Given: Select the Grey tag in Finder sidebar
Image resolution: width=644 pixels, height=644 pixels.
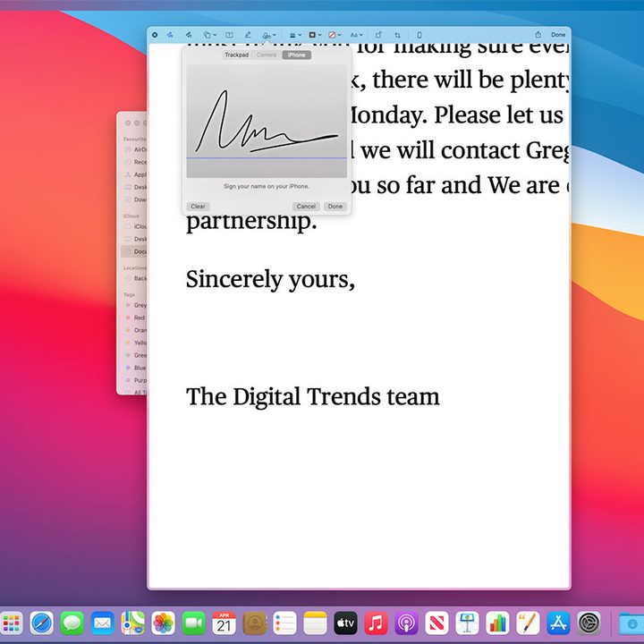Looking at the screenshot, I should point(136,305).
